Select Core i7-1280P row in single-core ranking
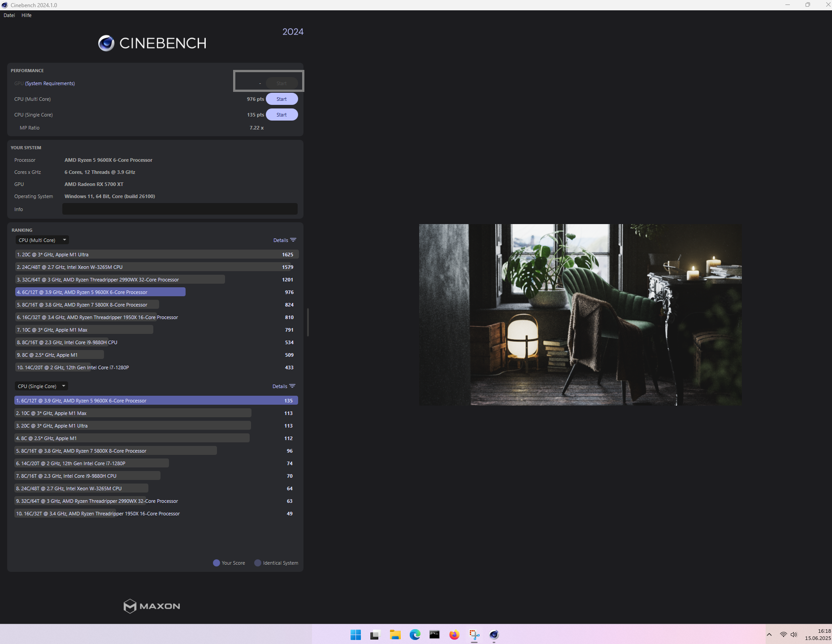This screenshot has height=644, width=832. tap(156, 463)
